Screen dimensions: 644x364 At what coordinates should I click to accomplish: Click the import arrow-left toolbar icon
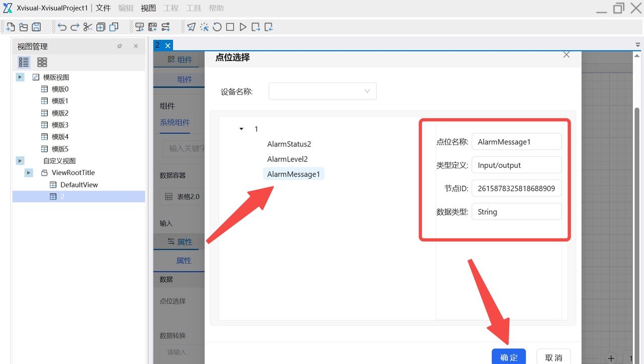coord(269,27)
